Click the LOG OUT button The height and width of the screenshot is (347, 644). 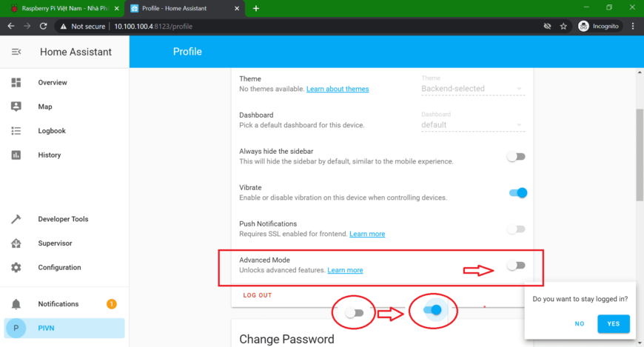pyautogui.click(x=258, y=295)
